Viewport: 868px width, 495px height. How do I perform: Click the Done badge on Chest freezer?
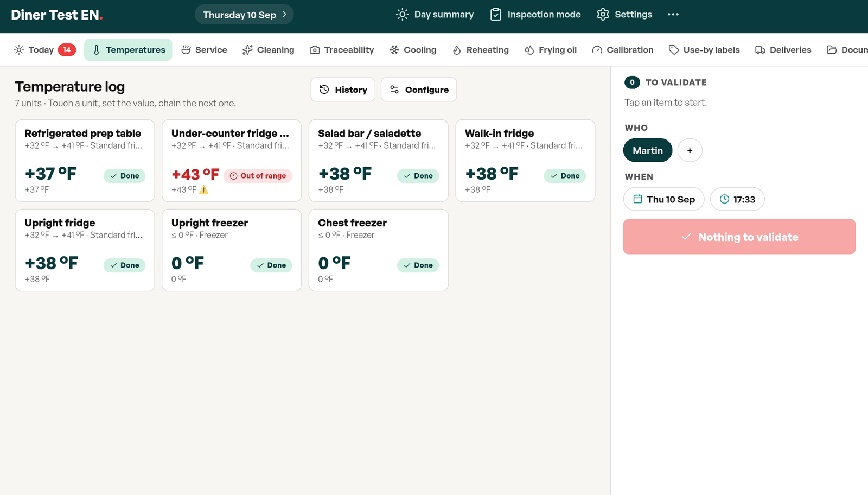pos(418,265)
